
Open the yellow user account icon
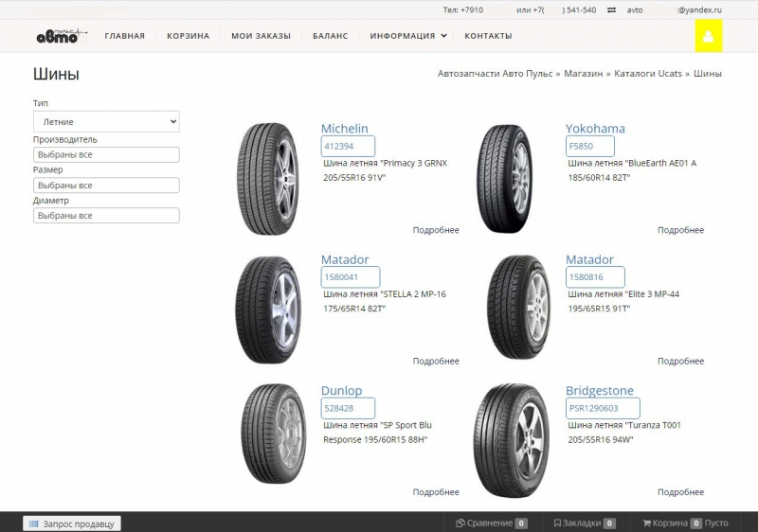click(708, 36)
